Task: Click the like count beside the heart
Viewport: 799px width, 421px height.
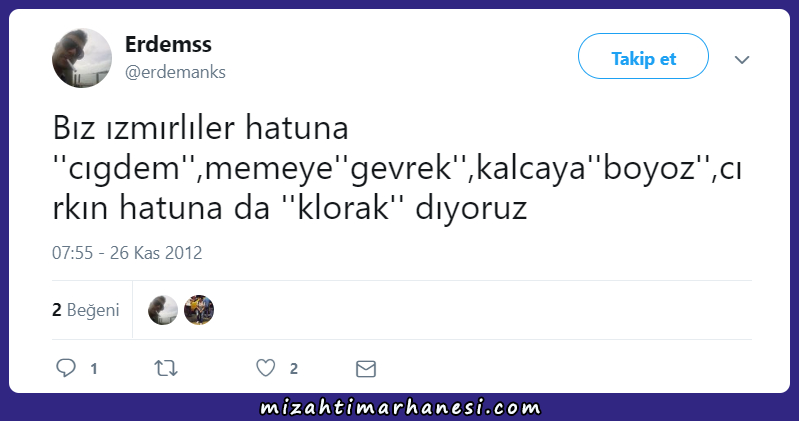Action: (x=294, y=369)
